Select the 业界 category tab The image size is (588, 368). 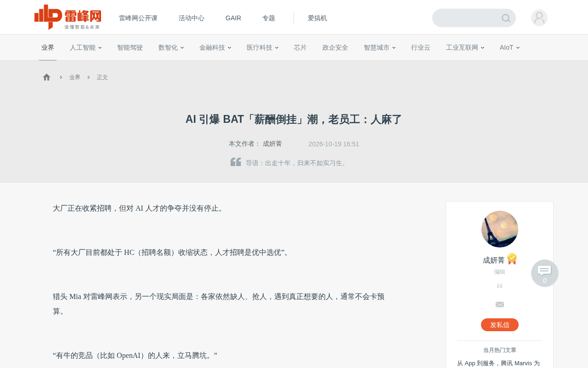48,47
